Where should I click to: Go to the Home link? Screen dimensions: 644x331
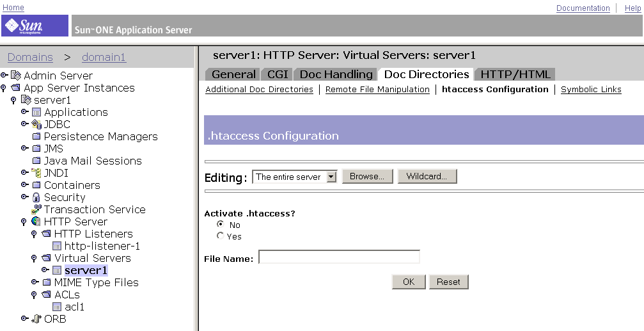pyautogui.click(x=13, y=8)
